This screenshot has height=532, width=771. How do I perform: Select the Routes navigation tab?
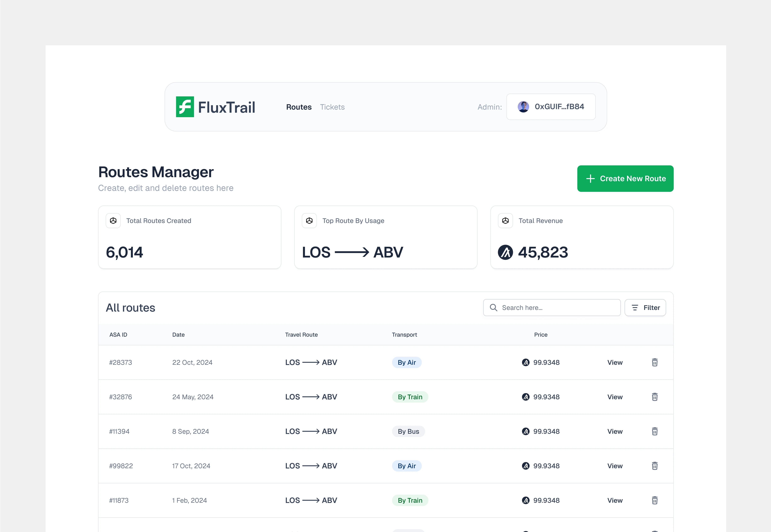tap(299, 107)
